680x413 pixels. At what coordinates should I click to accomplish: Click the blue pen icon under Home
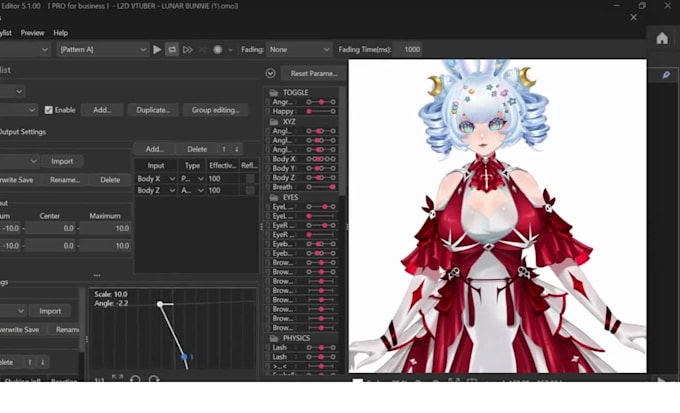(x=666, y=75)
